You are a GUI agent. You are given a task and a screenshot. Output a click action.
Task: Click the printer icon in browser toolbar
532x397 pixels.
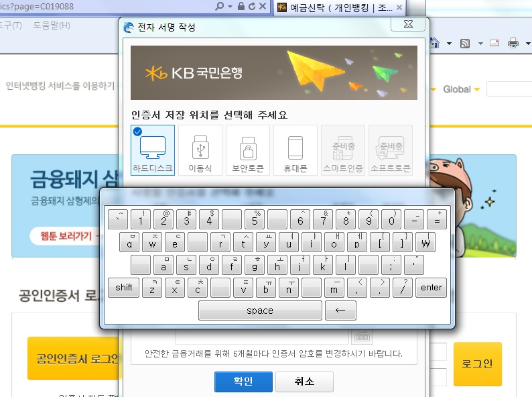[x=513, y=44]
